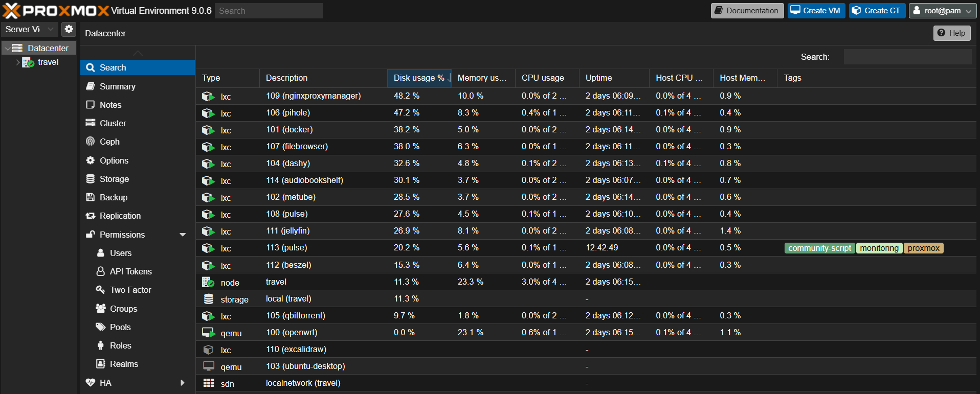Click the travel node icon in table
This screenshot has width=980, height=394.
pos(208,282)
